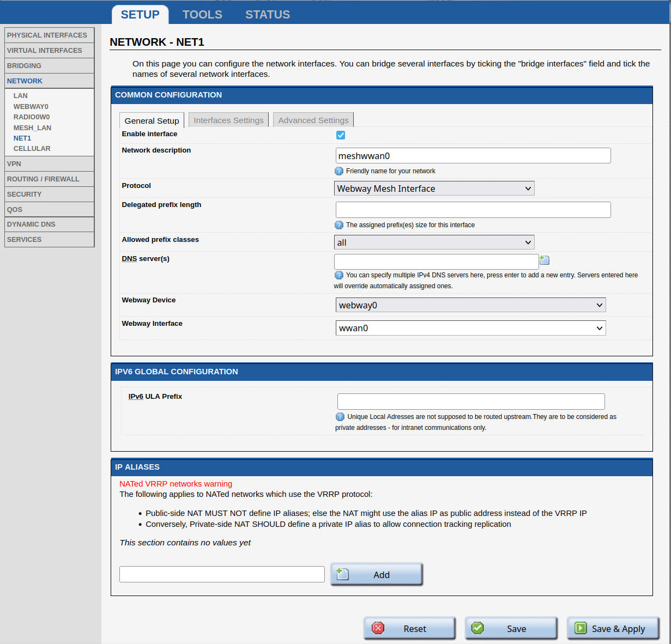
Task: Open the Protocol dropdown
Action: click(x=434, y=189)
